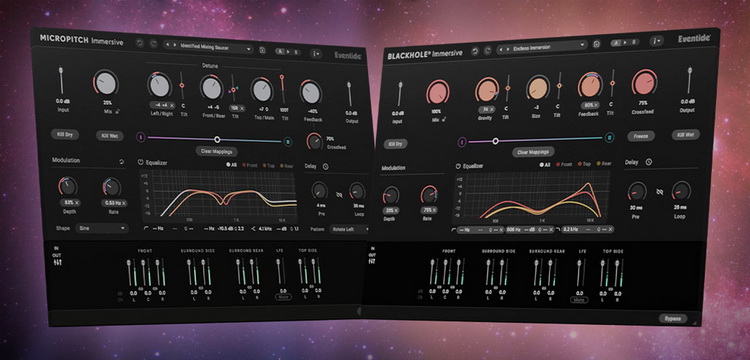The image size is (750, 360).
Task: Click the Freeze button in Blackhole
Action: 640,136
